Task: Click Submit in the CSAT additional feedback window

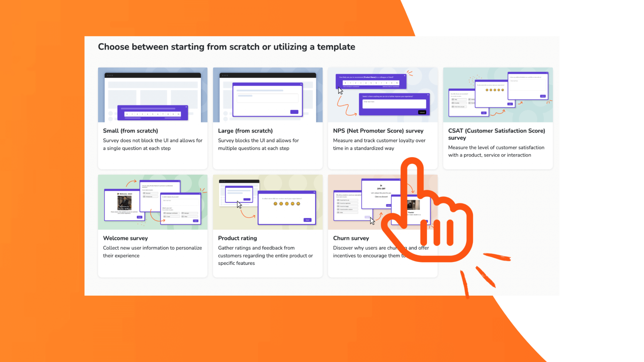Action: (x=543, y=96)
